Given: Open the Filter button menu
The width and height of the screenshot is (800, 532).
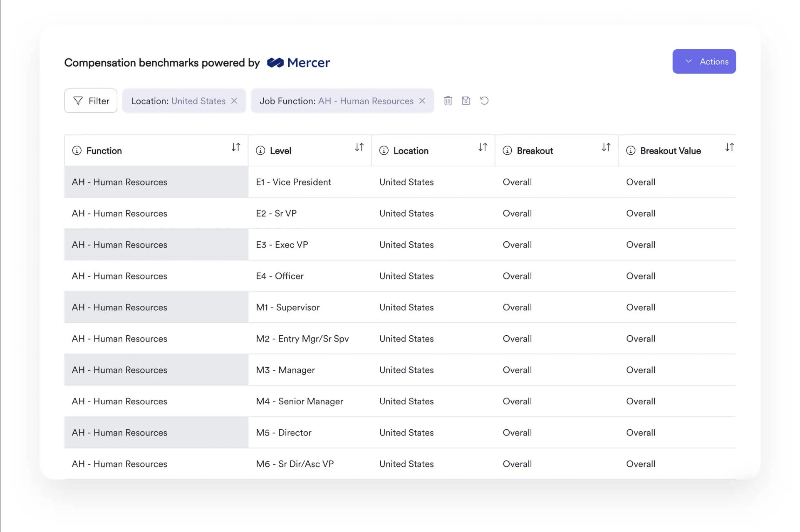Looking at the screenshot, I should pyautogui.click(x=91, y=101).
